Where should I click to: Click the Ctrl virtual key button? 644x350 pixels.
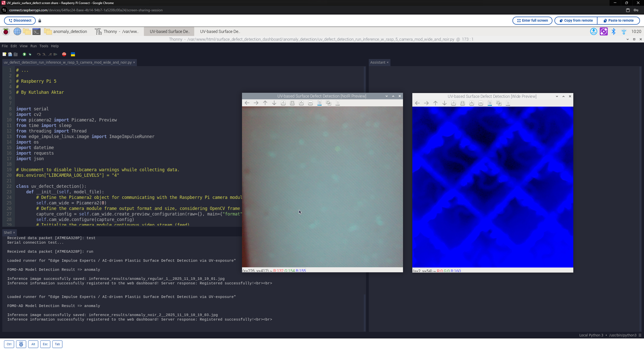(9, 344)
